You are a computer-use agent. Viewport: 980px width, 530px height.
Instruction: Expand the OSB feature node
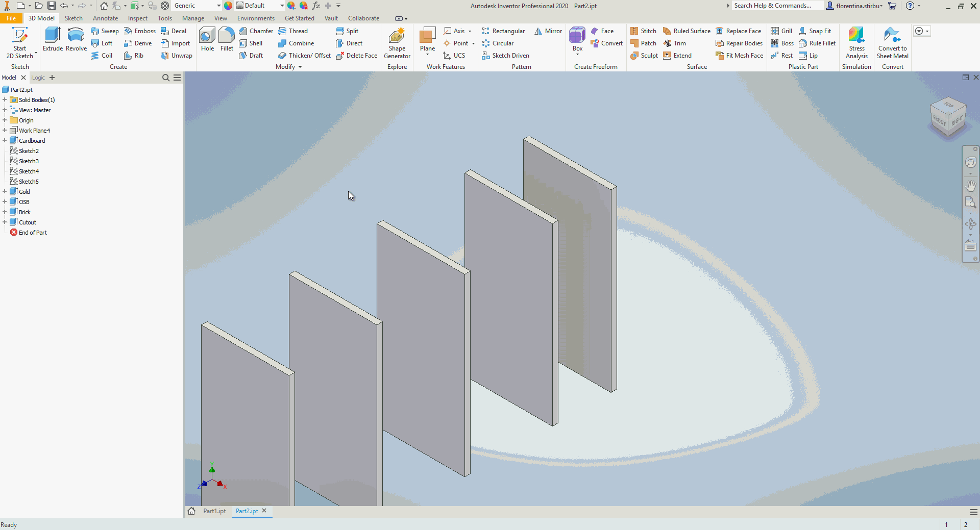click(x=5, y=202)
